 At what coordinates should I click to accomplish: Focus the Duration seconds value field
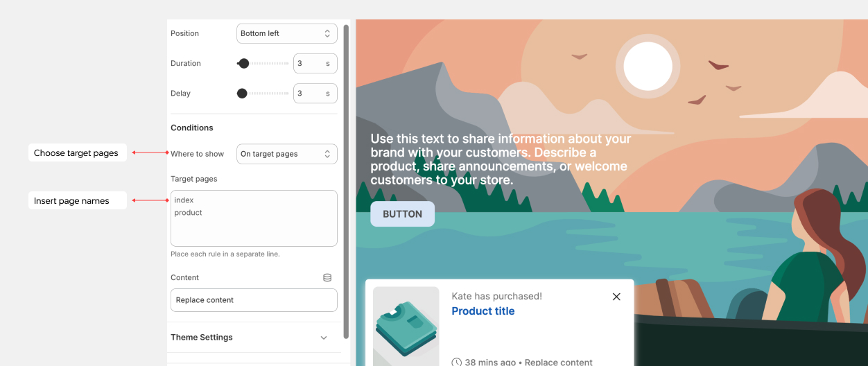(x=309, y=63)
